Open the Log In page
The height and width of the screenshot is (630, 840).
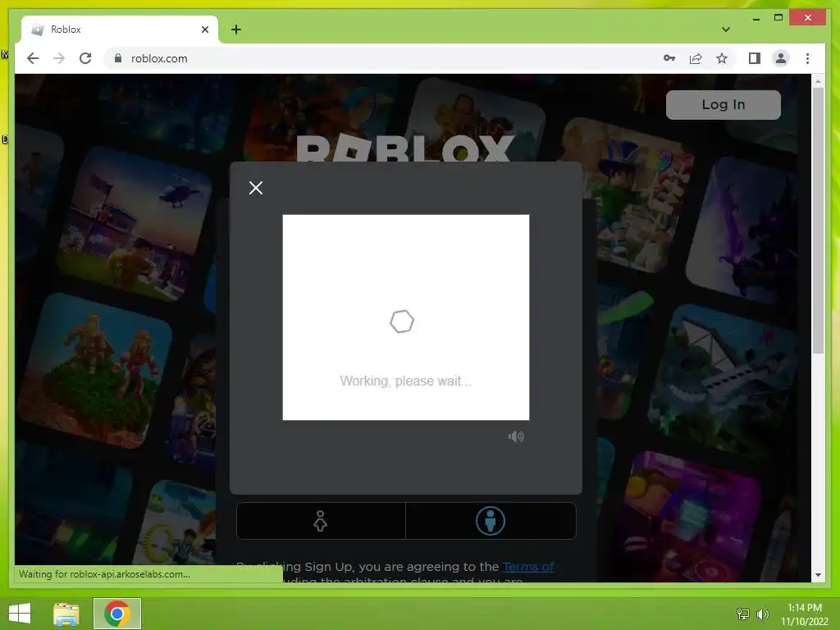724,104
